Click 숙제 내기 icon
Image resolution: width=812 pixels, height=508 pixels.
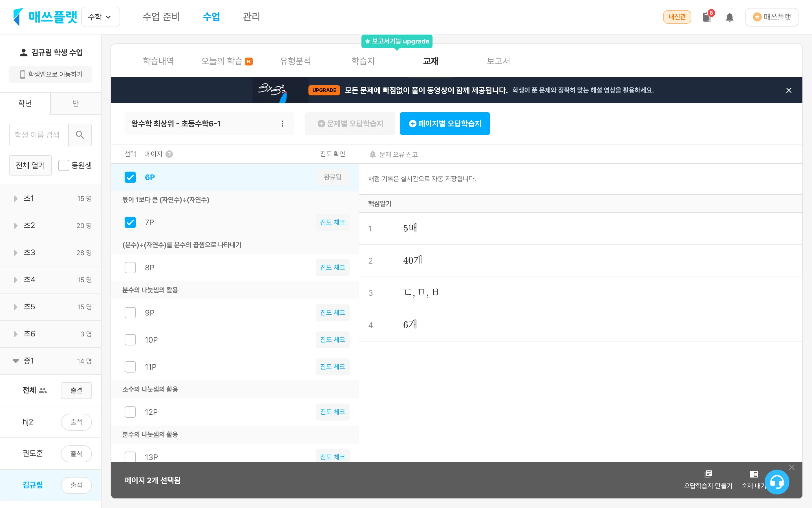[754, 474]
